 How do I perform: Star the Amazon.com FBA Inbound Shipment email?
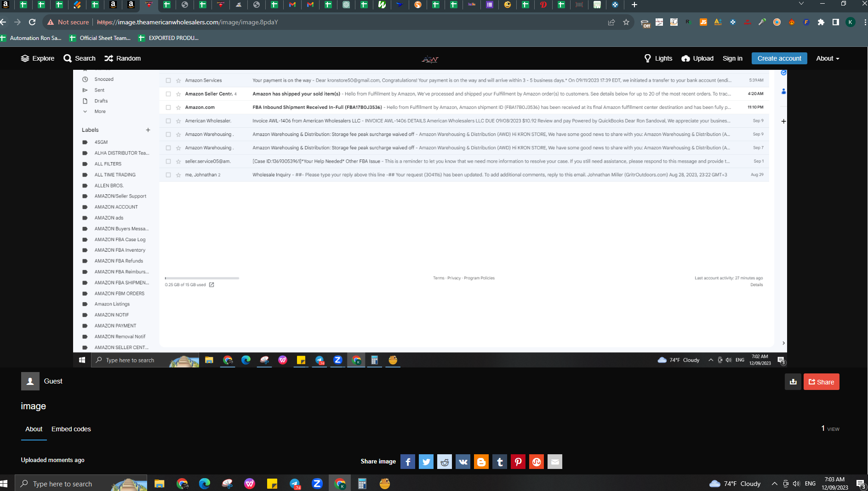[x=178, y=107]
